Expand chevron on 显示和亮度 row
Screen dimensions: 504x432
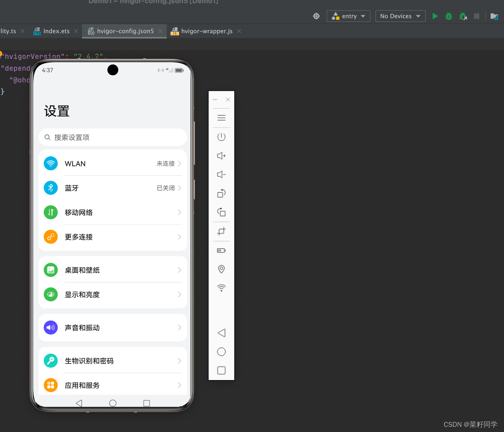[x=180, y=294]
